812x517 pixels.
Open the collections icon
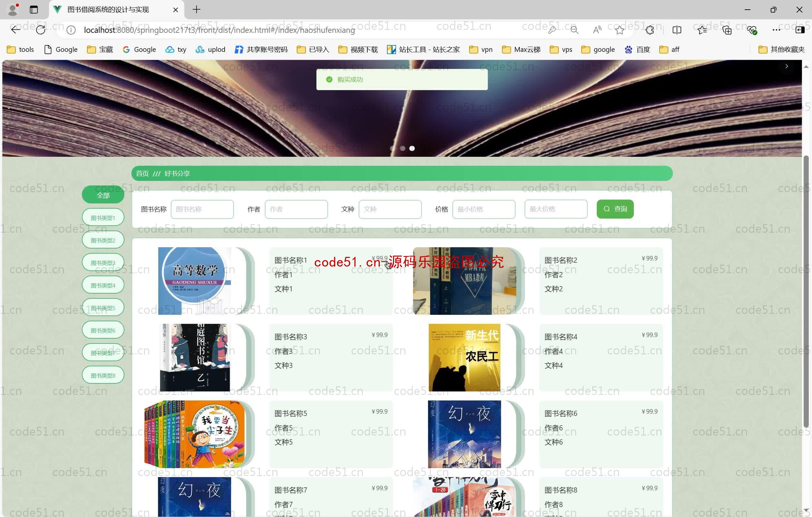(727, 30)
